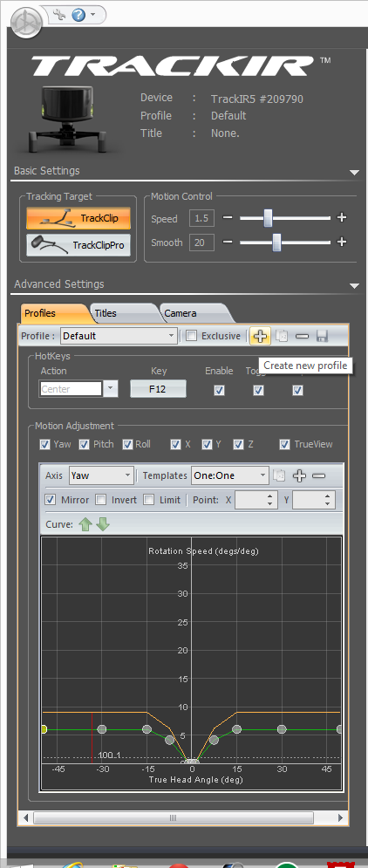Viewport: 368px width, 868px height.
Task: Select the curve point at 15 degrees
Action: (237, 729)
